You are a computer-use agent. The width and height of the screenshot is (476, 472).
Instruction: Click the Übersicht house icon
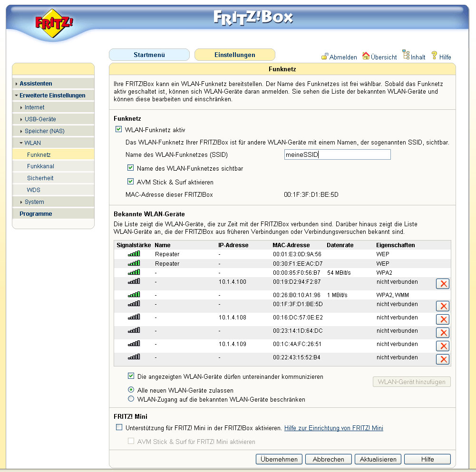click(x=366, y=56)
